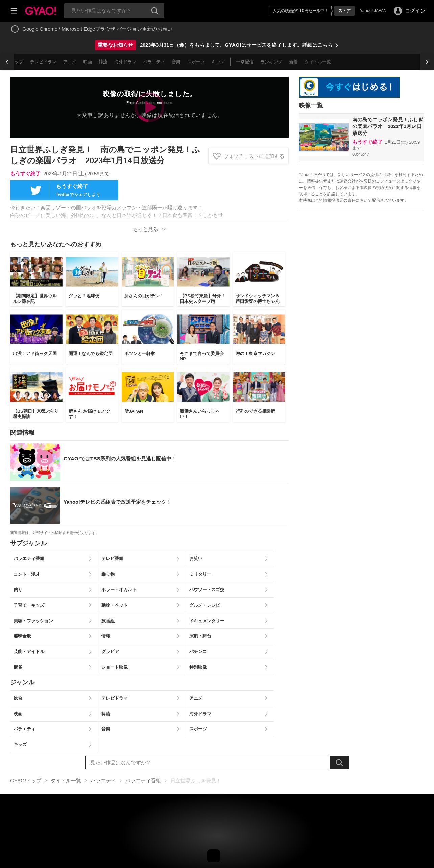
Task: Open テレビ番組 subgenre row
Action: pyautogui.click(x=142, y=559)
